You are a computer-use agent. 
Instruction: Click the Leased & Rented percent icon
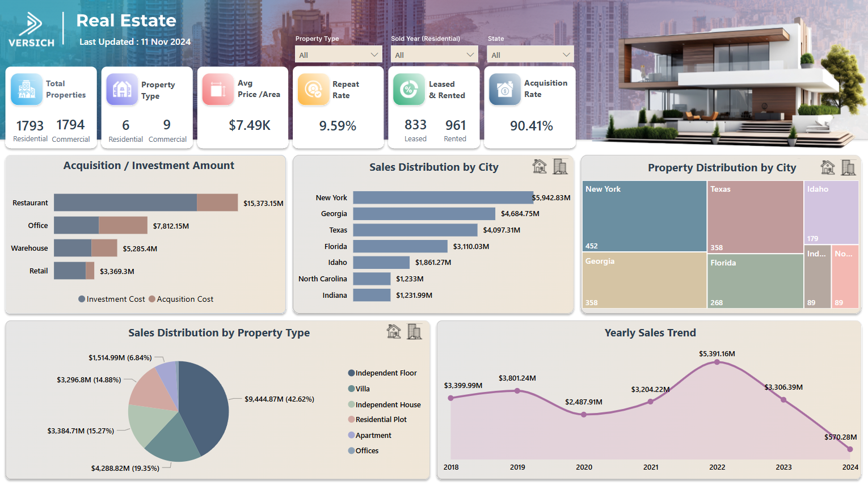tap(408, 89)
